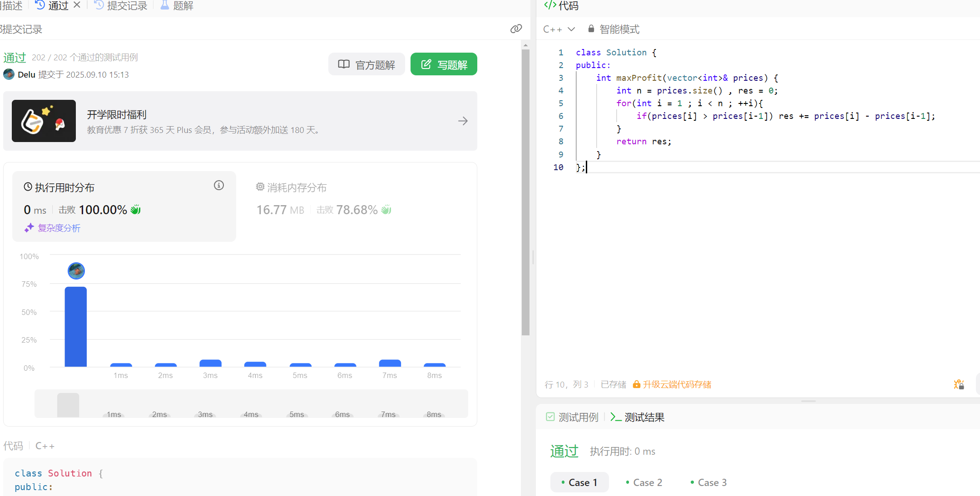This screenshot has width=980, height=496.
Task: Copy submission link via chain icon
Action: [516, 29]
